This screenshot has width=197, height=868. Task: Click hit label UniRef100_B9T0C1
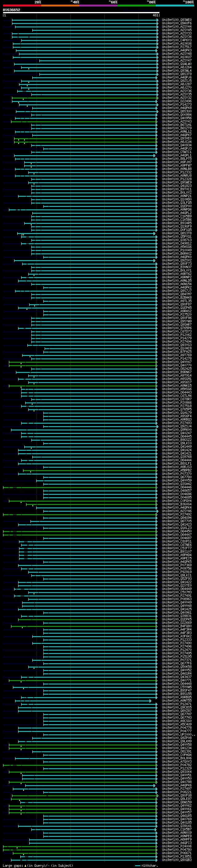pos(177,189)
